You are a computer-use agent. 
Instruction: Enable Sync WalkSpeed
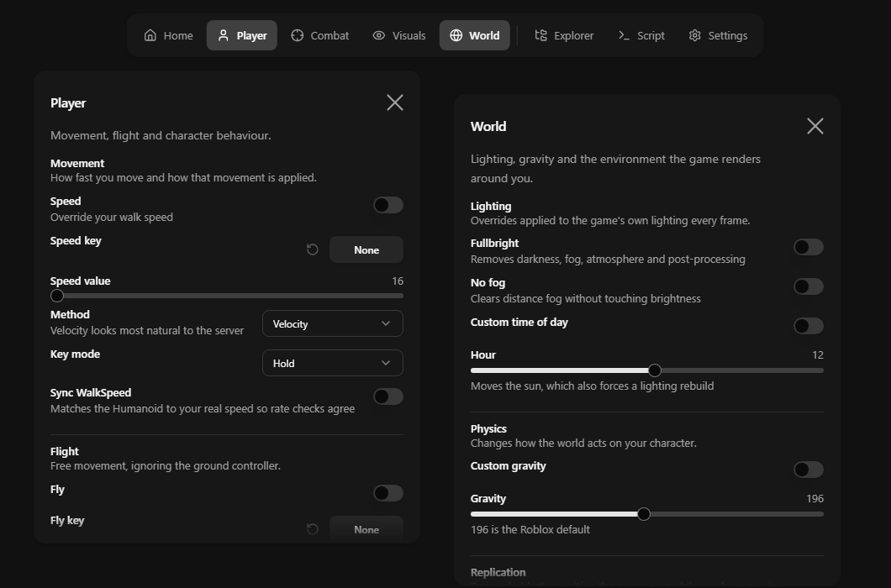pos(388,396)
